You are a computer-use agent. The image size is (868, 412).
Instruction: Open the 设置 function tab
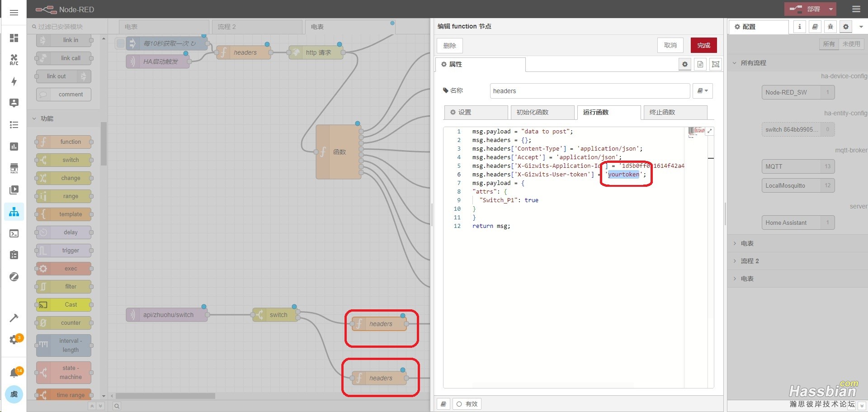(x=476, y=112)
